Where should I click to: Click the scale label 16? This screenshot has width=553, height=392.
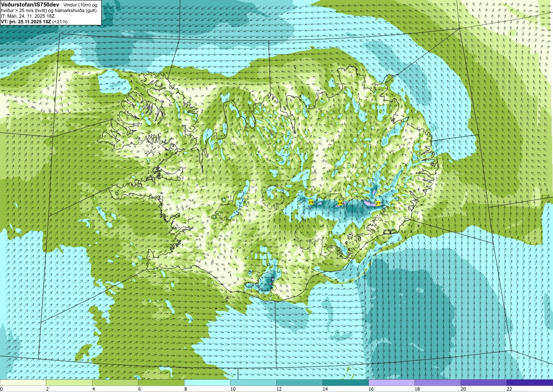pos(371,389)
